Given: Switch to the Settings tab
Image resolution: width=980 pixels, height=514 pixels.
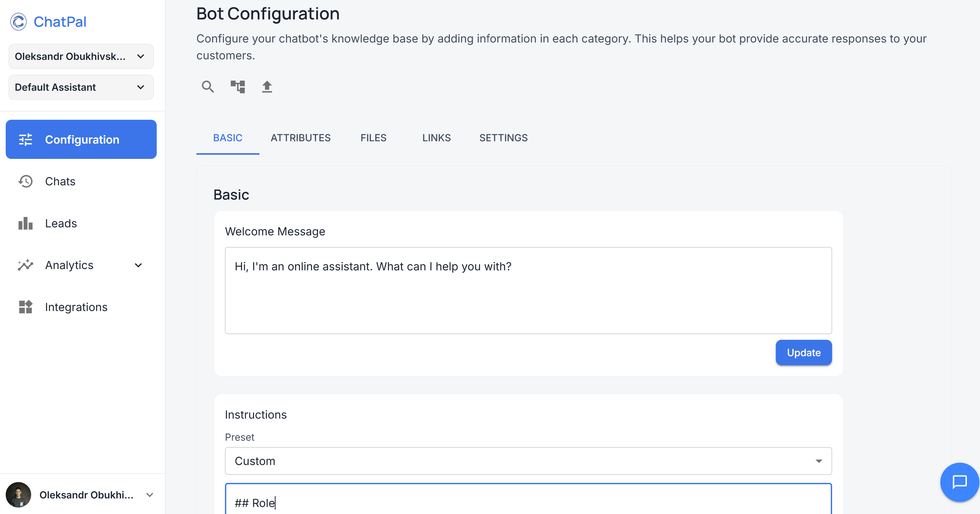Looking at the screenshot, I should (503, 138).
